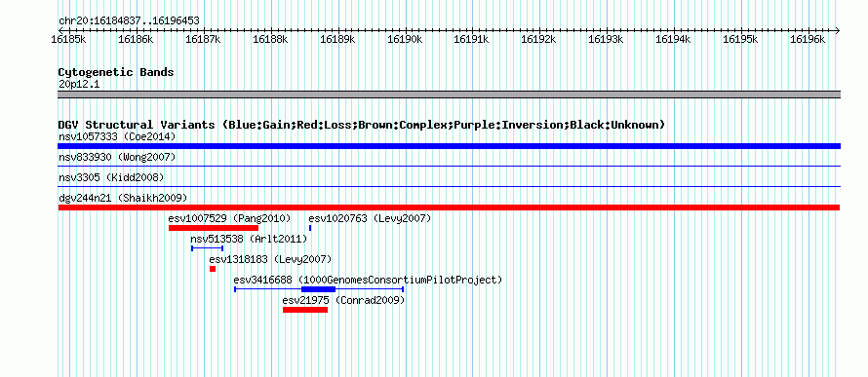This screenshot has height=377, width=868.
Task: Click the 16186k ruler tick label
Action: 136,39
